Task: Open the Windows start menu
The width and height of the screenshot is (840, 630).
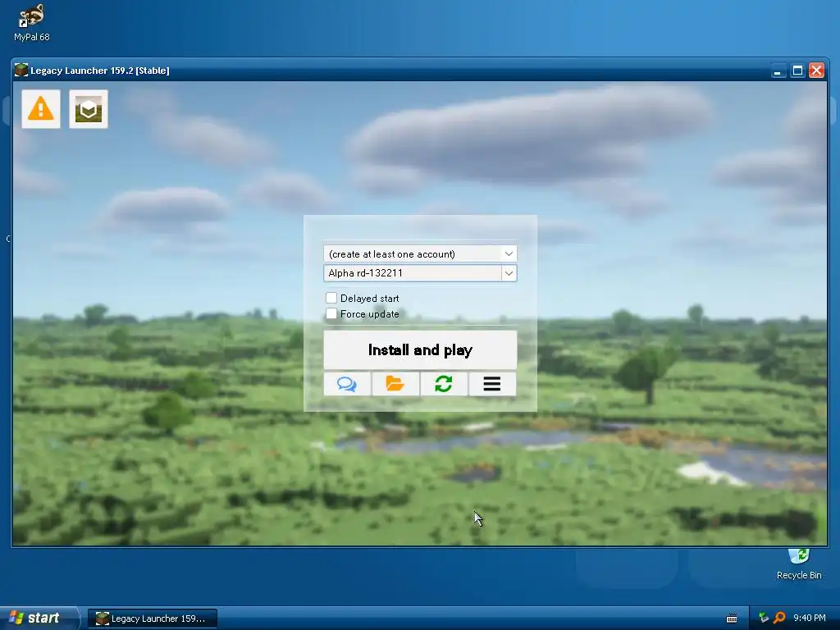Action: click(x=39, y=619)
